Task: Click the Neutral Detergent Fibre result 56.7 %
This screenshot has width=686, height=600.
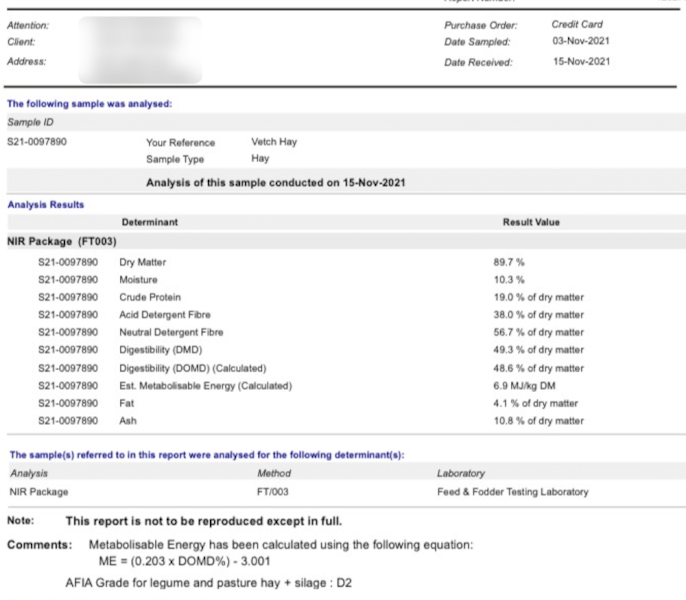Action: coord(538,332)
